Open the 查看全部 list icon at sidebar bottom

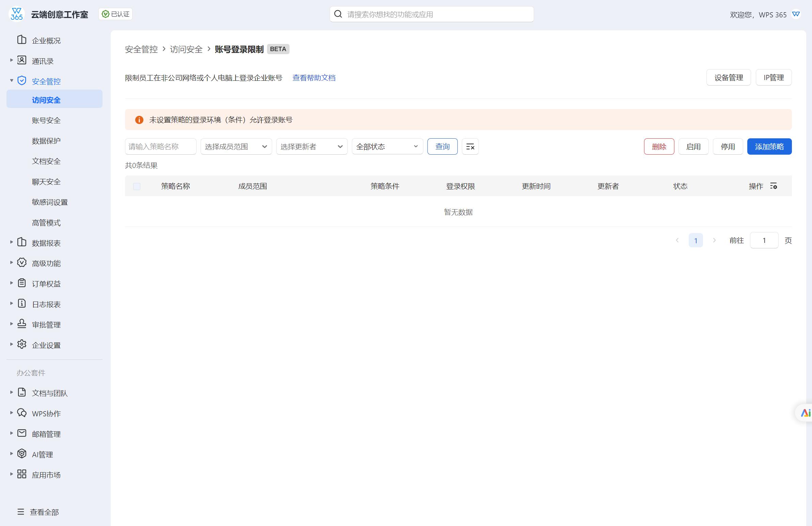tap(21, 511)
